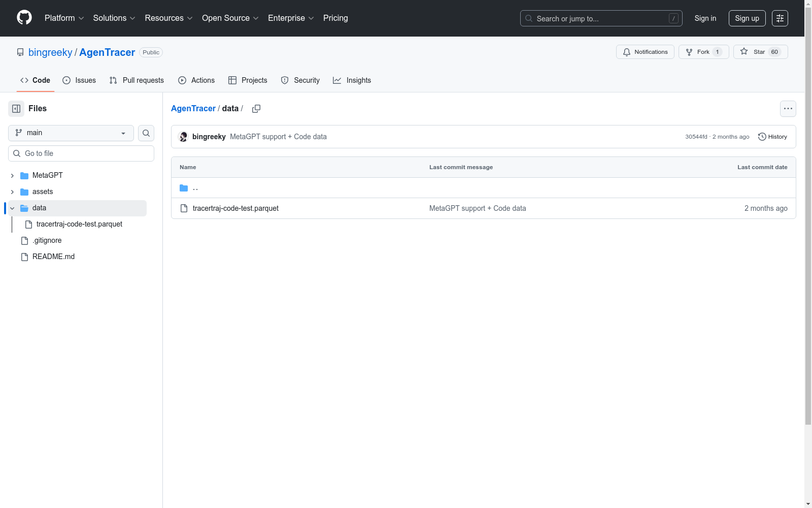Click the Star count badge showing 60
The image size is (812, 508).
774,52
